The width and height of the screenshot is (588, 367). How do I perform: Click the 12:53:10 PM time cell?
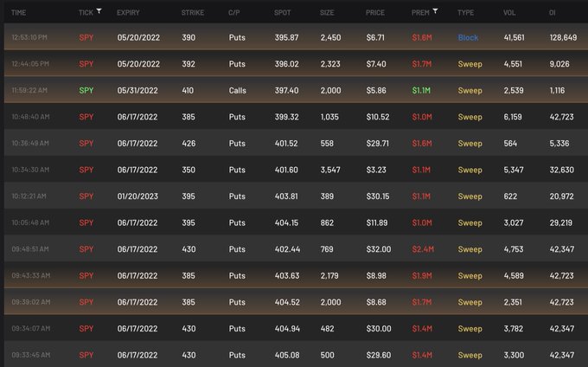(29, 37)
